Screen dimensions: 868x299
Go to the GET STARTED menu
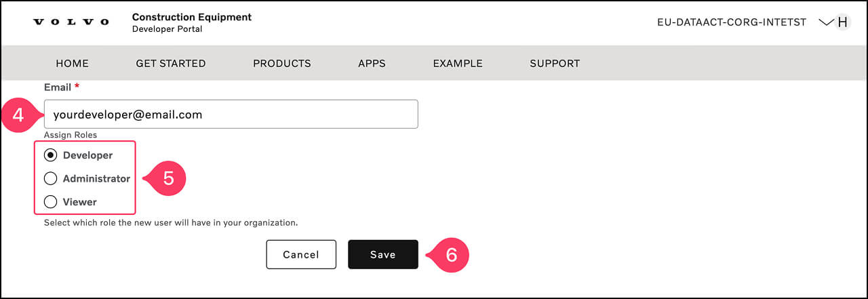[x=171, y=64]
